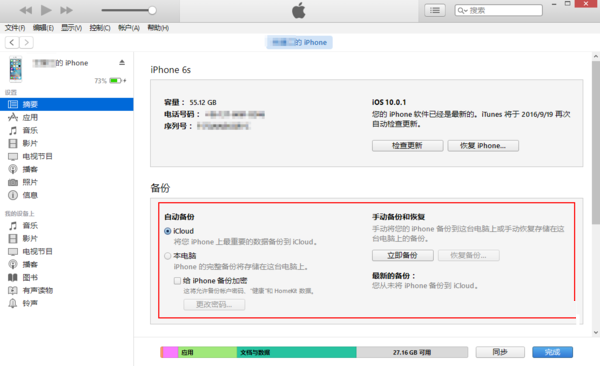Open 应用 in the settings sidebar
This screenshot has width=600, height=366.
[67, 117]
